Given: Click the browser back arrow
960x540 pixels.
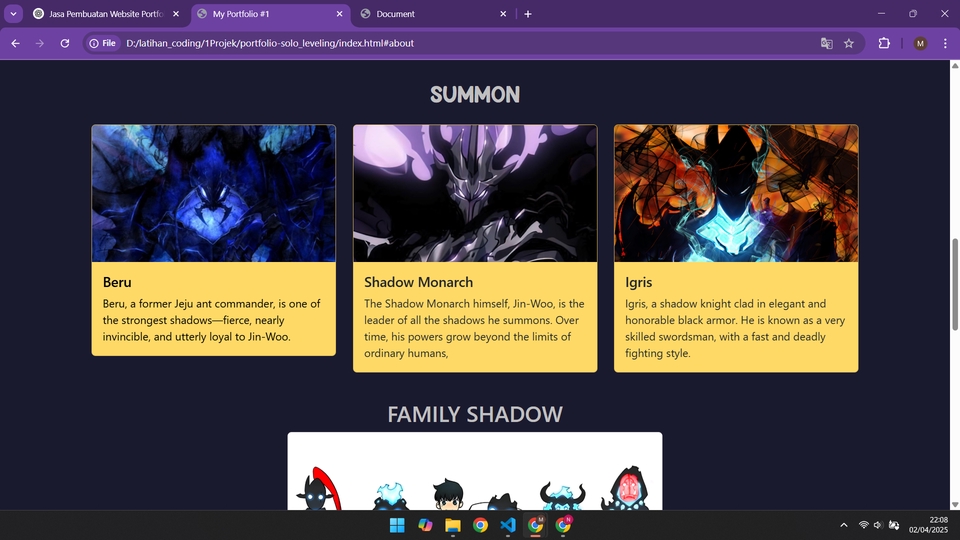Looking at the screenshot, I should [x=15, y=43].
